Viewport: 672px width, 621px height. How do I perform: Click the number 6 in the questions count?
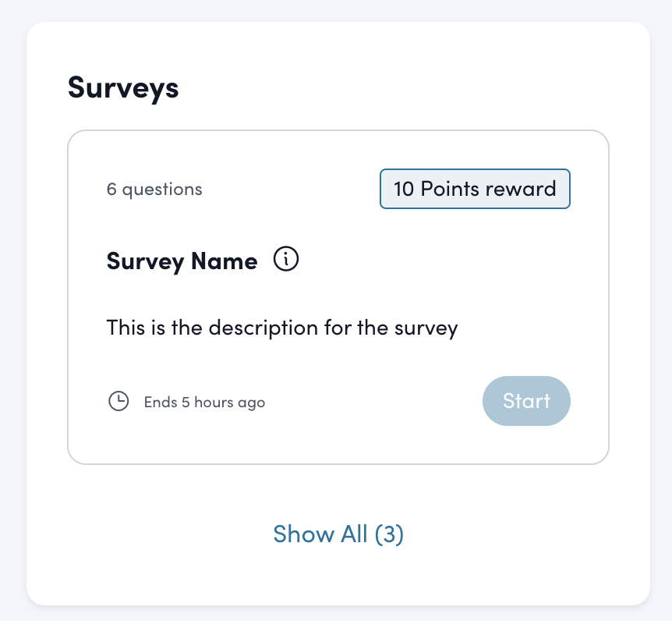(111, 189)
